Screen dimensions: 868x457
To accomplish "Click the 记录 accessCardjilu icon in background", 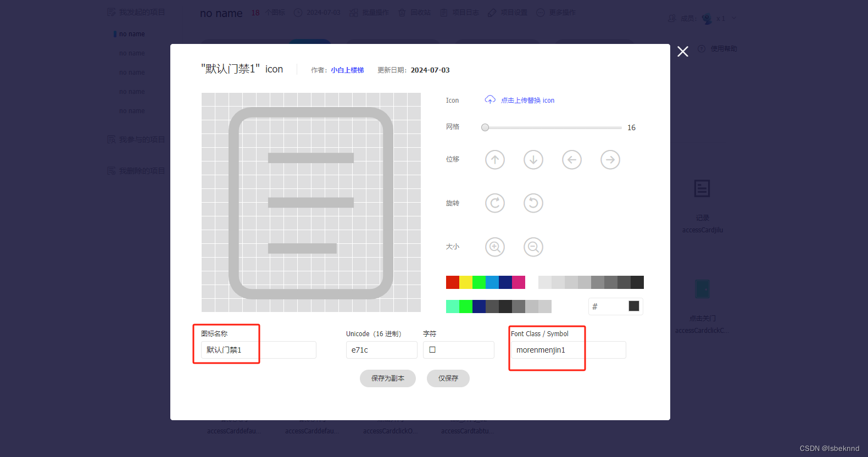I will (702, 189).
